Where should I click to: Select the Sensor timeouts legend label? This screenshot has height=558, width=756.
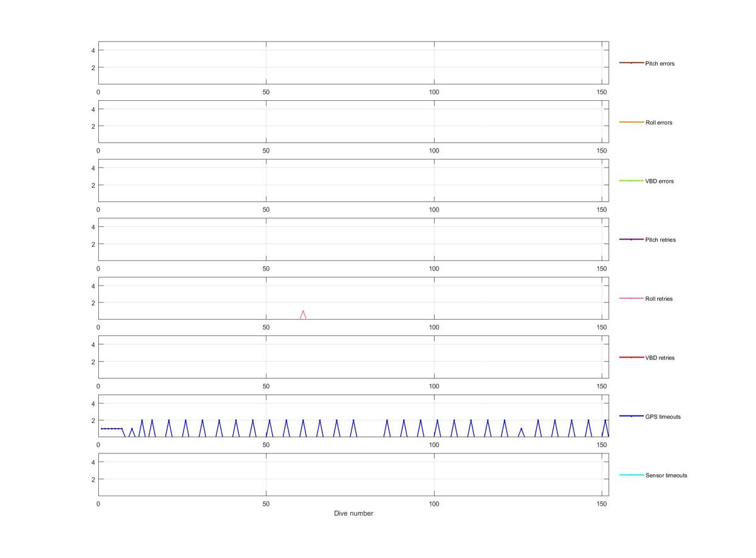(666, 475)
